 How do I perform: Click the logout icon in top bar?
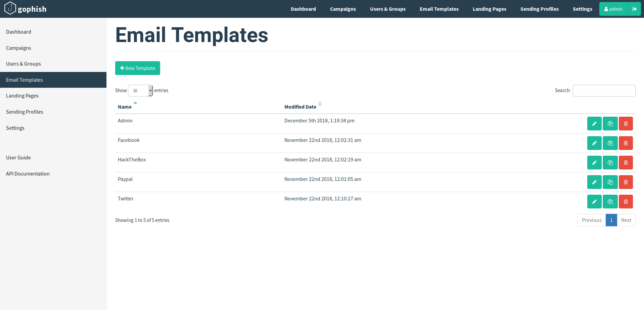pos(634,9)
